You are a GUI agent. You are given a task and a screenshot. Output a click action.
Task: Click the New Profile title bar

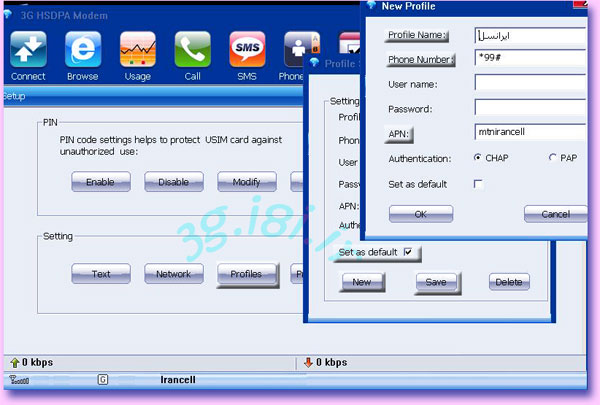click(474, 7)
